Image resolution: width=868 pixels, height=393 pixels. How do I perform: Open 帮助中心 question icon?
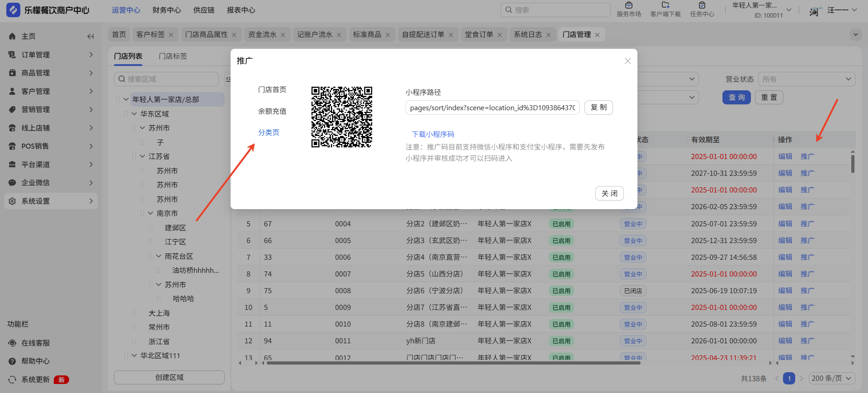pyautogui.click(x=12, y=361)
